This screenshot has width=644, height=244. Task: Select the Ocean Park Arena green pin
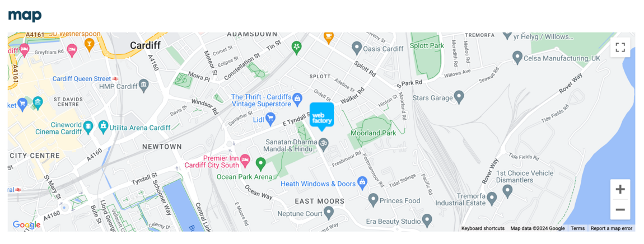click(x=260, y=165)
